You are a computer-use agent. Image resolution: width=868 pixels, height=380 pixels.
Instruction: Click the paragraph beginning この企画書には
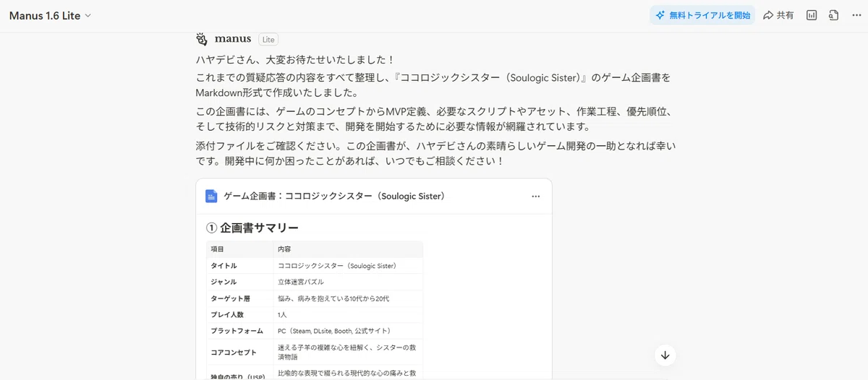tap(437, 118)
